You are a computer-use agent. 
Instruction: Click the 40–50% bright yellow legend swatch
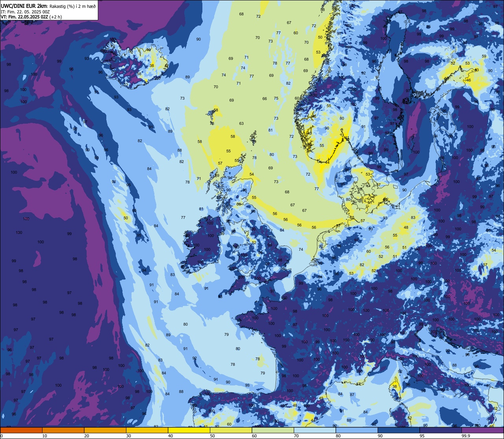[x=189, y=430]
